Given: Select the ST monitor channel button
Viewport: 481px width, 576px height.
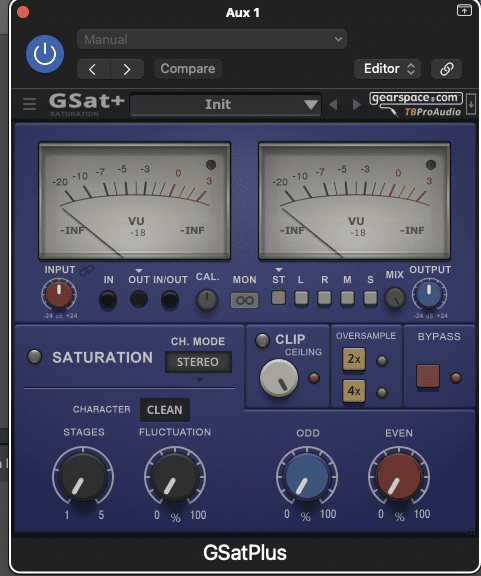Looking at the screenshot, I should click(x=278, y=298).
